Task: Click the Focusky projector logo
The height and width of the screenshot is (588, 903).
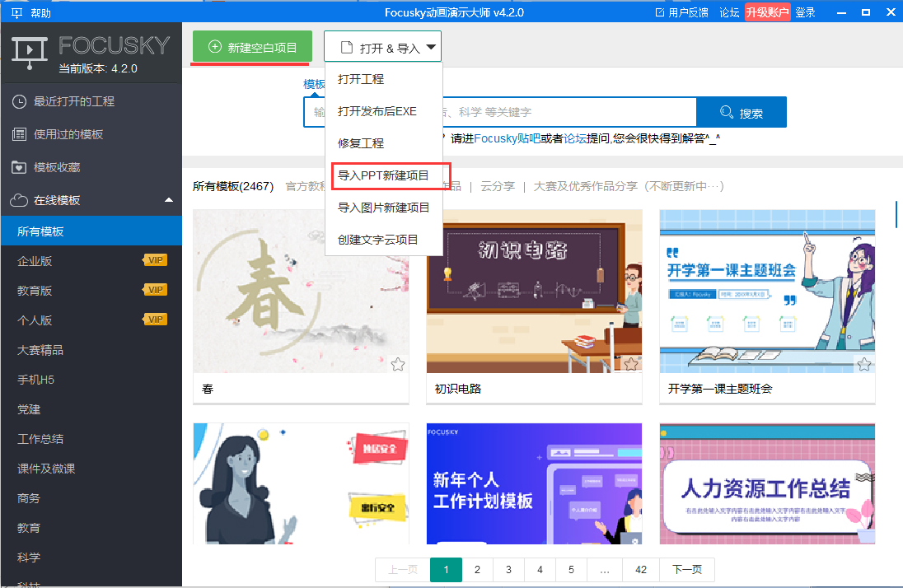Action: point(30,51)
